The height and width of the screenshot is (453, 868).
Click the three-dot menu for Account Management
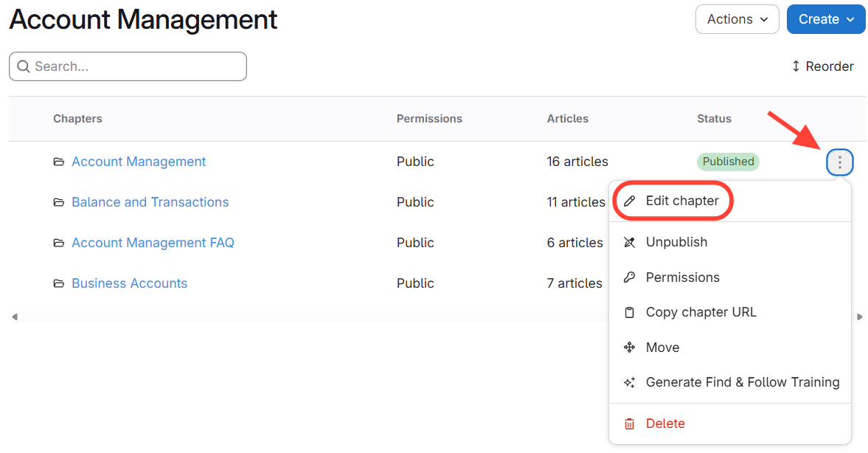840,162
